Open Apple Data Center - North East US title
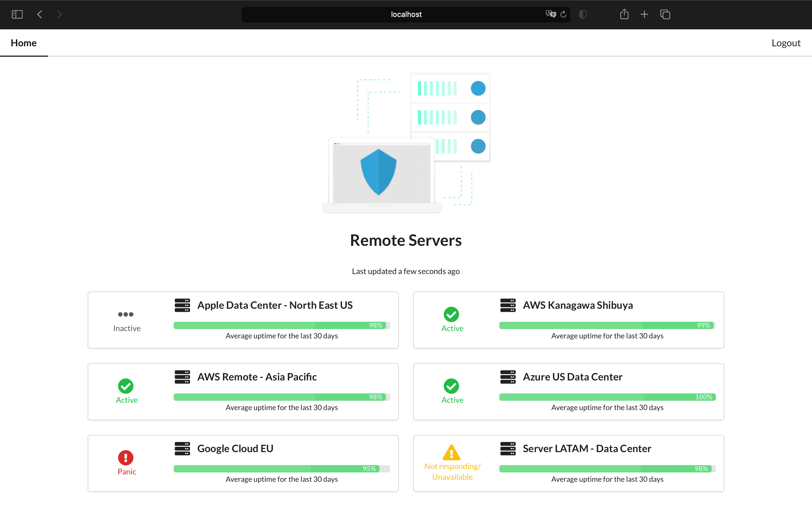This screenshot has height=508, width=812. (x=275, y=305)
